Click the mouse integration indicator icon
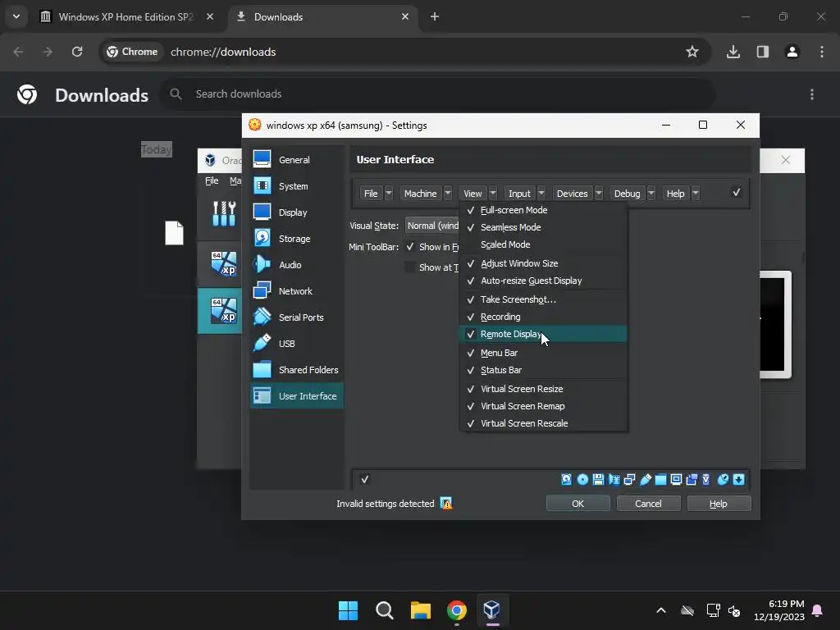 723,479
